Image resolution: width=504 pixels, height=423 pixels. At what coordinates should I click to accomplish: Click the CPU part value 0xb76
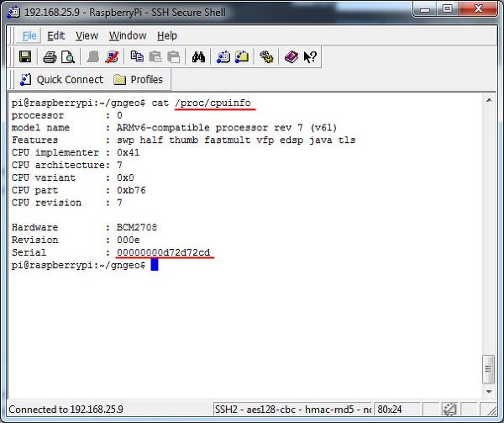pos(131,190)
